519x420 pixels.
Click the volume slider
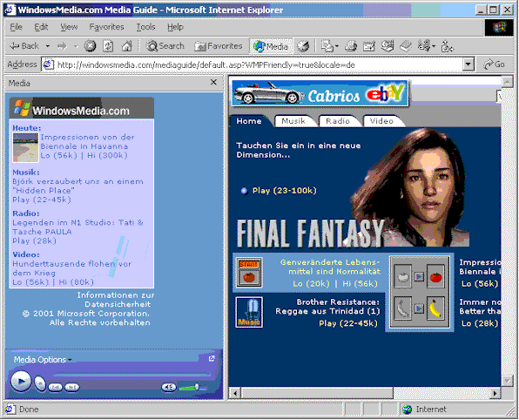point(193,387)
